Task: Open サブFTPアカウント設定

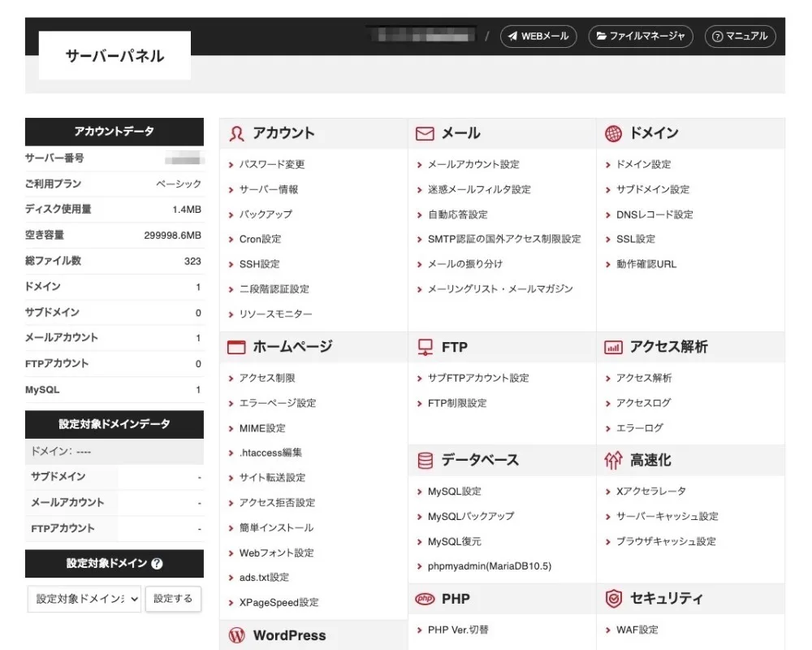Action: (478, 378)
